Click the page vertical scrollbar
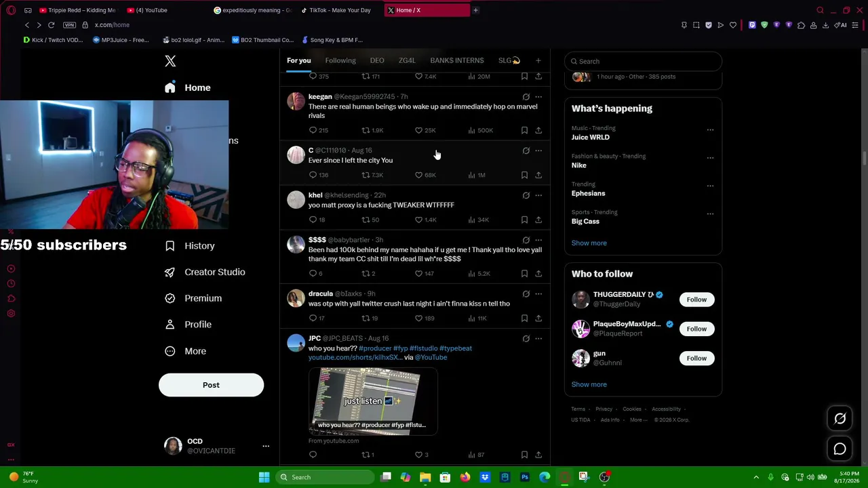 (865, 157)
